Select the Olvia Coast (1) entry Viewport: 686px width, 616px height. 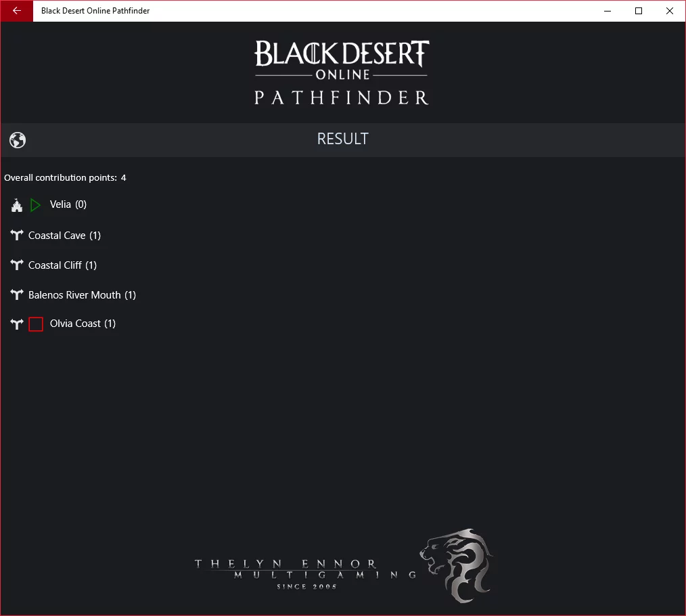point(83,324)
